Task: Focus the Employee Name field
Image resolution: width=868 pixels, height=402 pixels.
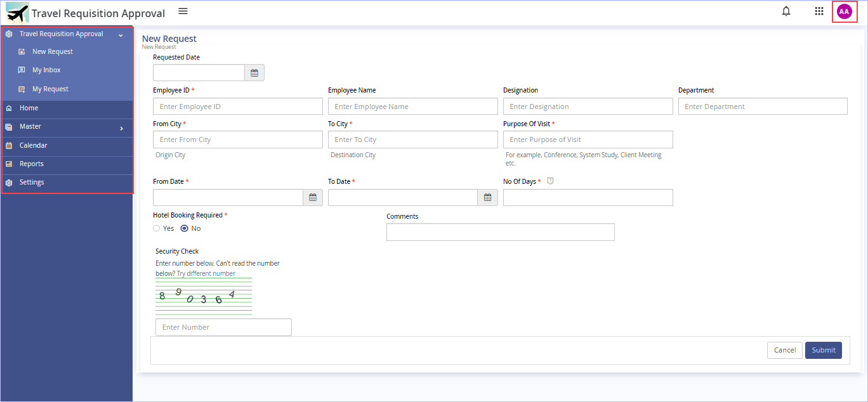Action: (413, 107)
